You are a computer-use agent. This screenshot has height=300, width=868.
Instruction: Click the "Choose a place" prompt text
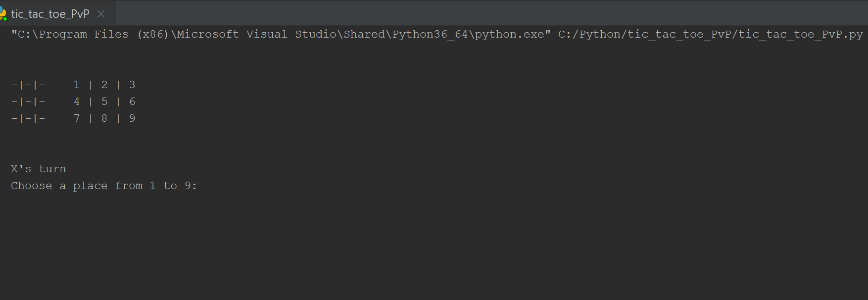[x=59, y=186]
